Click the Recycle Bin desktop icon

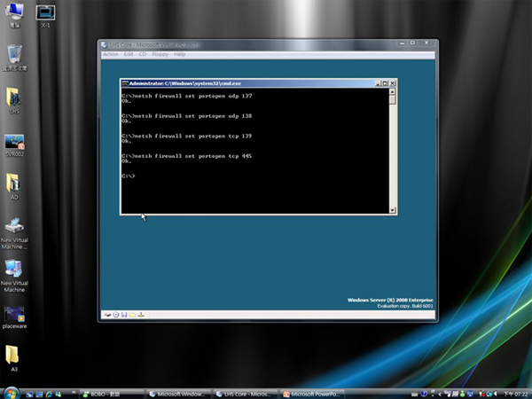15,55
